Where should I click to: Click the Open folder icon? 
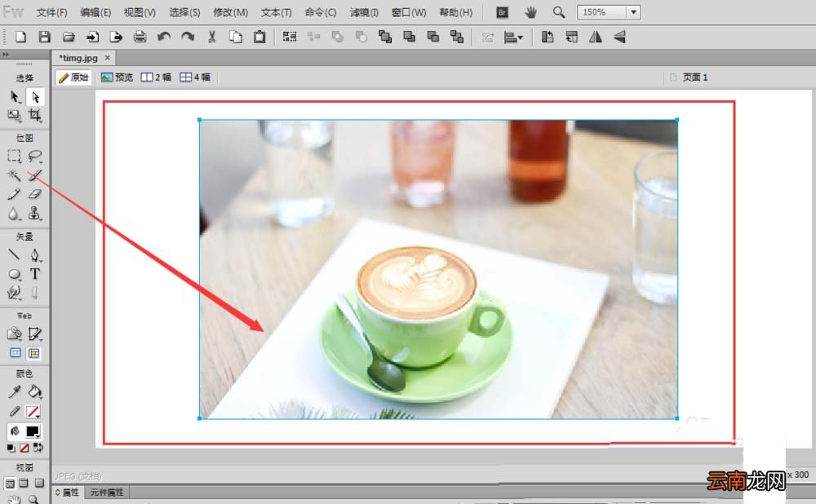tap(69, 37)
